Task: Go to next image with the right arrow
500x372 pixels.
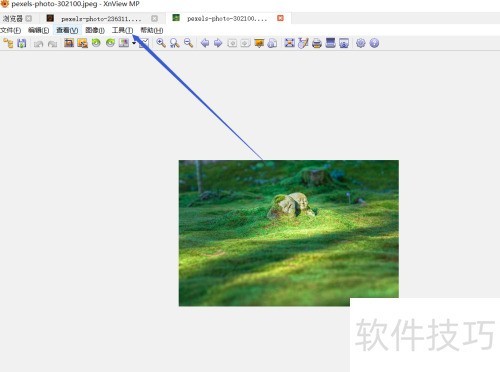Action: [218, 43]
